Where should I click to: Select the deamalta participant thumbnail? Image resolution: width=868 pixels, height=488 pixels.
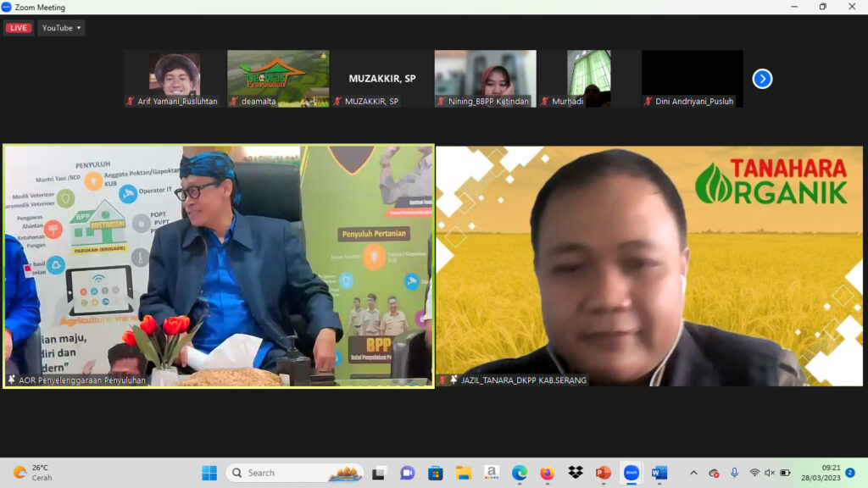pos(278,79)
